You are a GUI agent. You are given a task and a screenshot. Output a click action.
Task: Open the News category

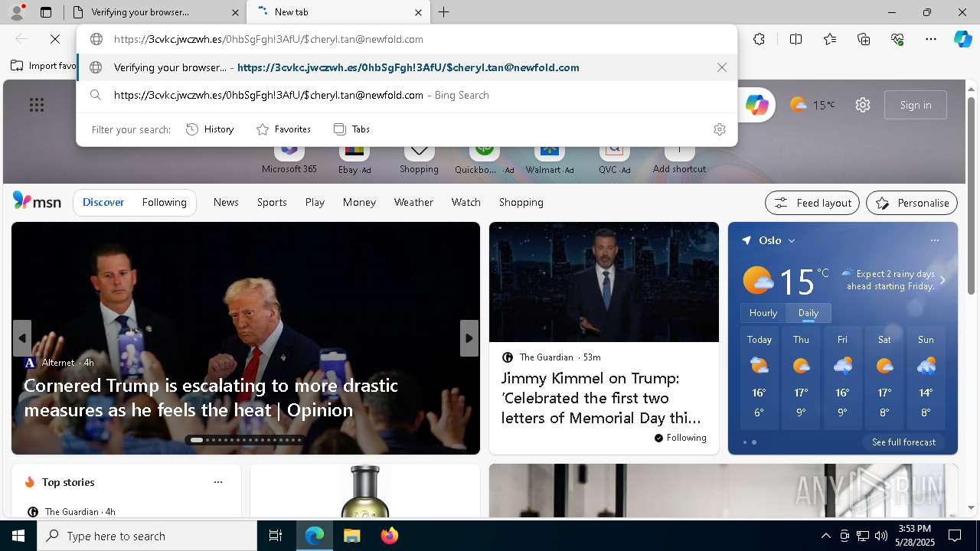click(x=226, y=202)
